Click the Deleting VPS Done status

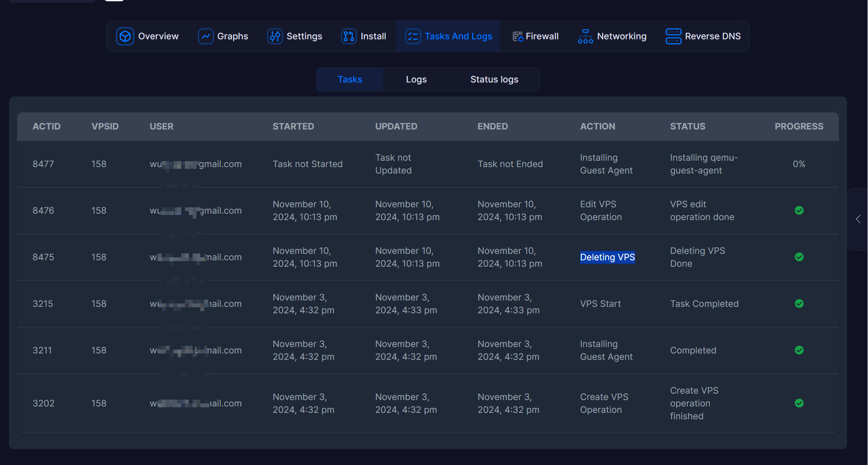pyautogui.click(x=698, y=257)
